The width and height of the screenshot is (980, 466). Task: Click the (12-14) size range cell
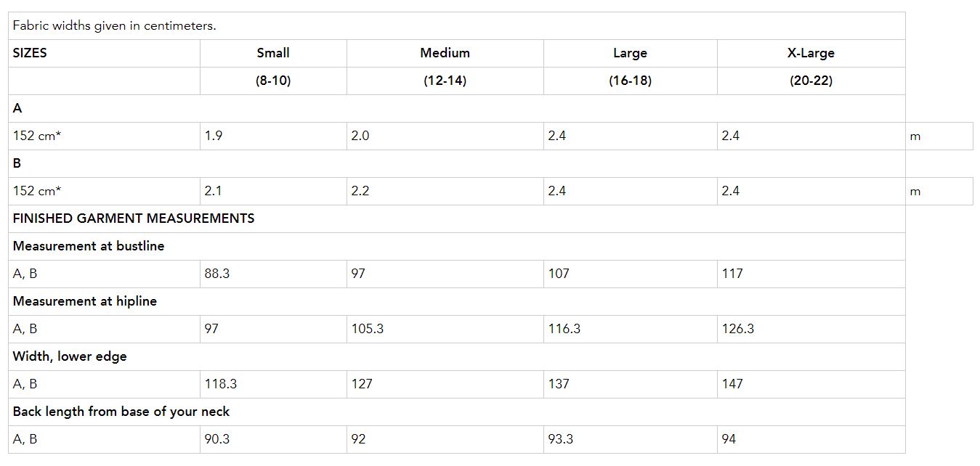pyautogui.click(x=445, y=81)
